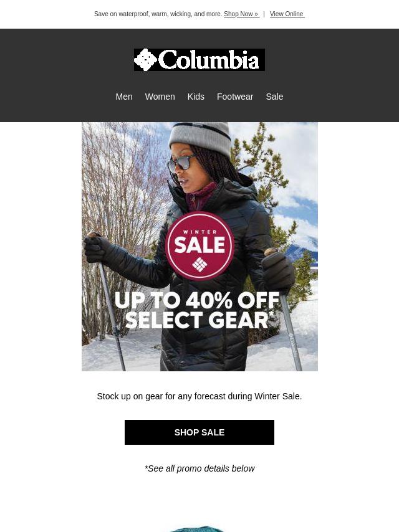Click the Stock up on gear text line
399x532 pixels.
coord(199,396)
